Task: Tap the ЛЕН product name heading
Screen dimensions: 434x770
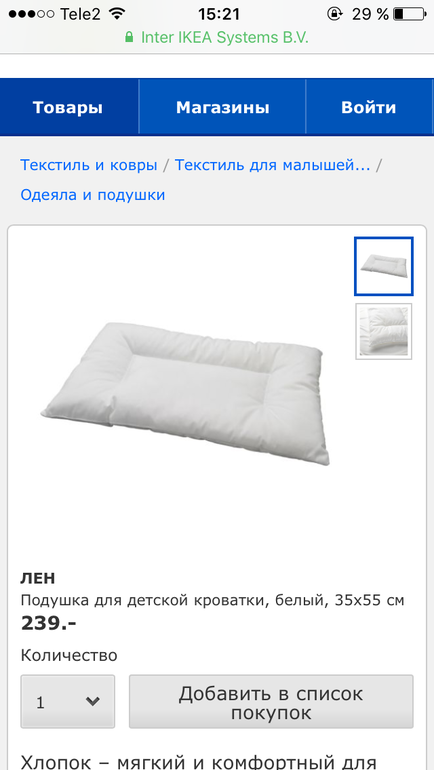Action: [x=38, y=578]
